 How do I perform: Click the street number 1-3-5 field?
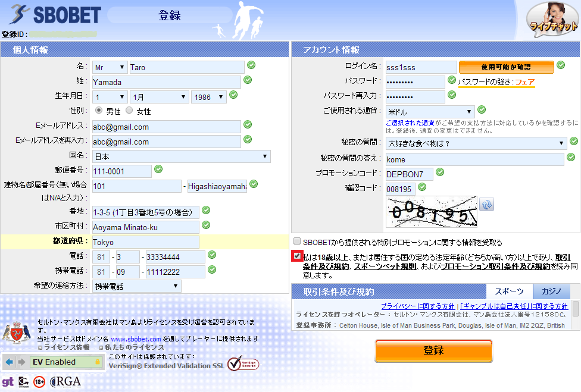(x=146, y=212)
